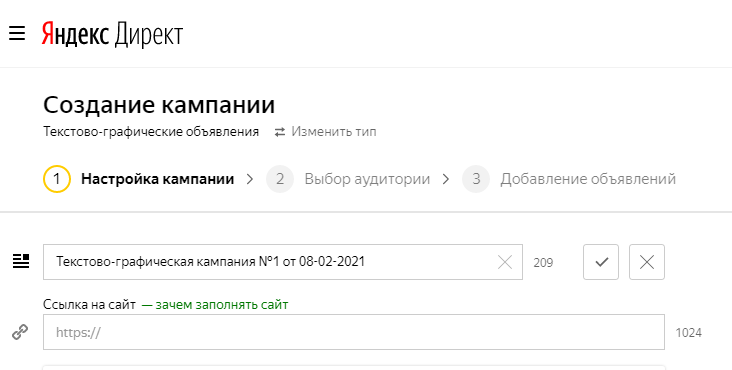The image size is (732, 370).
Task: Go to step Добавление объявлений
Action: (x=588, y=179)
